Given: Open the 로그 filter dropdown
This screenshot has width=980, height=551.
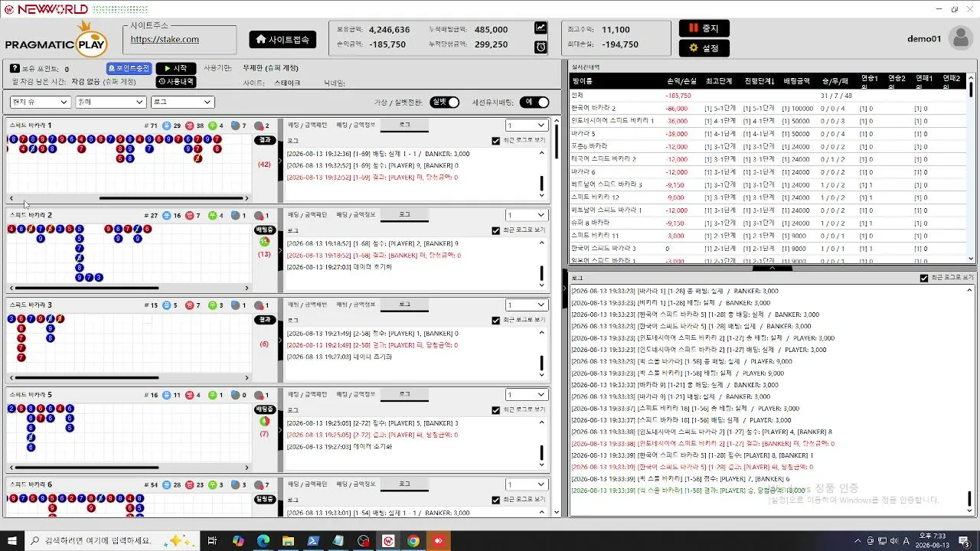Looking at the screenshot, I should [183, 102].
